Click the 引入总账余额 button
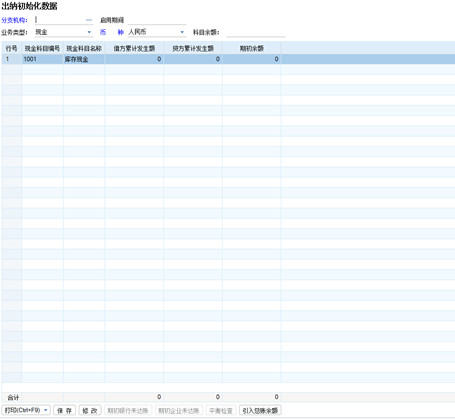Image resolution: width=455 pixels, height=419 pixels. 260,410
